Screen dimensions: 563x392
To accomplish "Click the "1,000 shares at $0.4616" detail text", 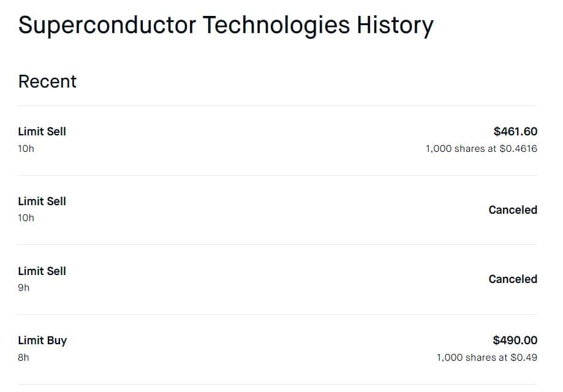I will click(x=481, y=149).
